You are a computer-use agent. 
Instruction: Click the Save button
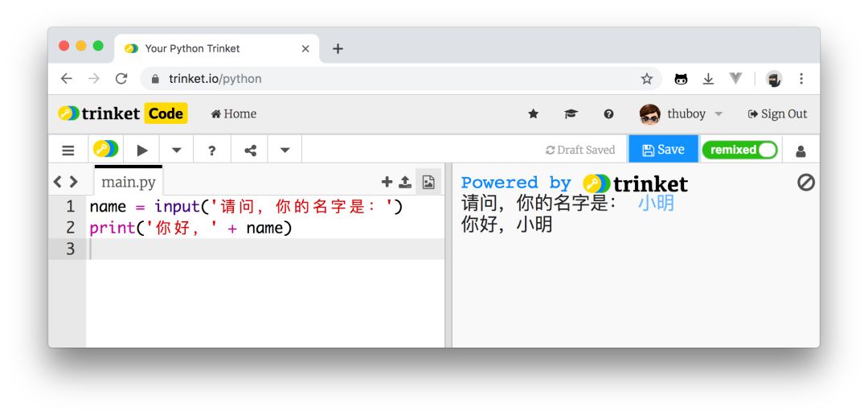click(663, 150)
